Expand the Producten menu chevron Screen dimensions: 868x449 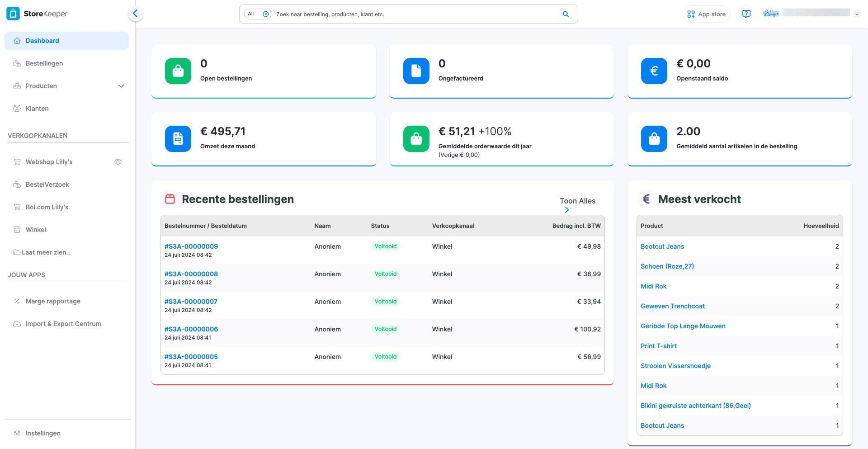pyautogui.click(x=121, y=86)
